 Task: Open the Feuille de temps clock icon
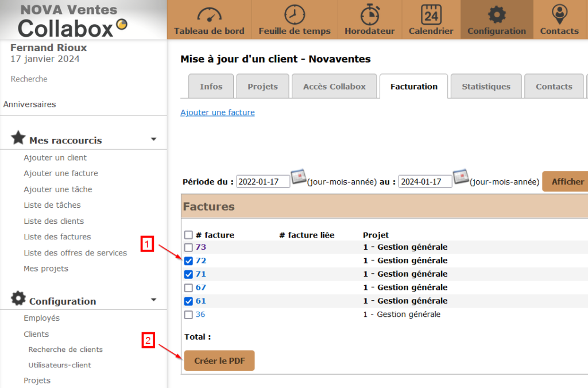click(295, 15)
